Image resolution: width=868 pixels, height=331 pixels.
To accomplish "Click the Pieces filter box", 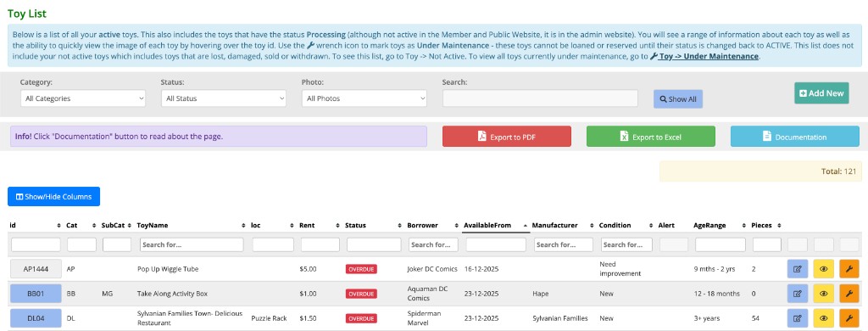I will tap(766, 244).
